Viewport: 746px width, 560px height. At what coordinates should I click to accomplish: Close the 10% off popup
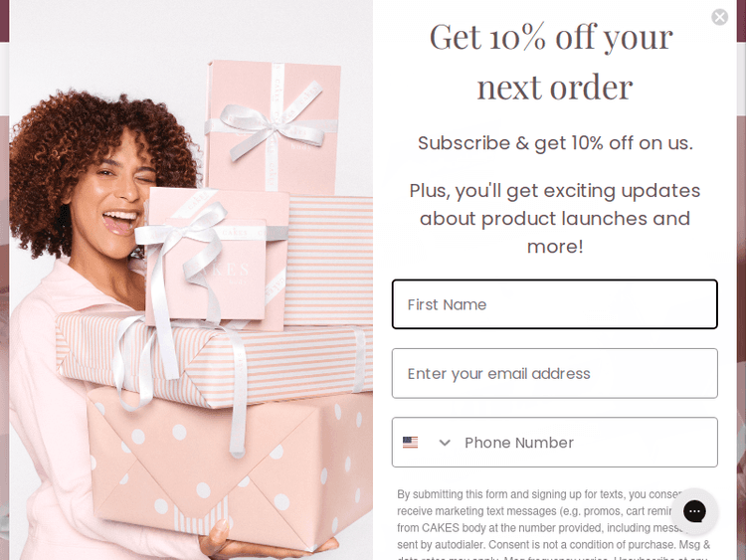tap(719, 17)
